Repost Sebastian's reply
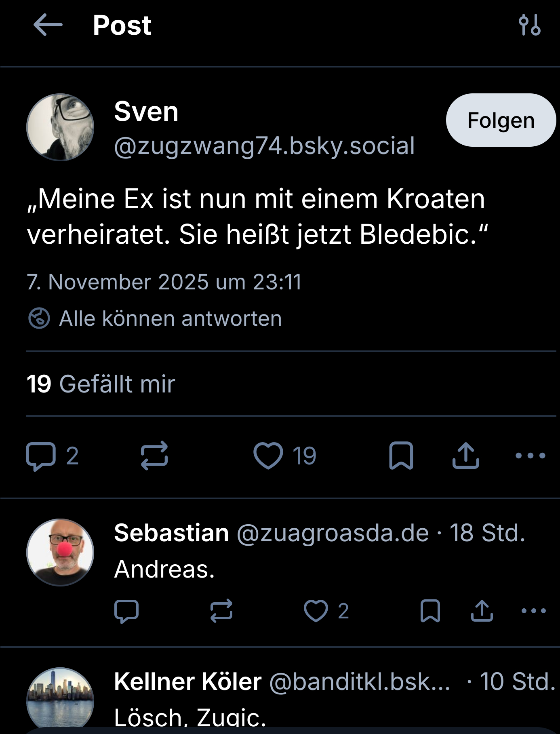This screenshot has width=560, height=734. 221,611
